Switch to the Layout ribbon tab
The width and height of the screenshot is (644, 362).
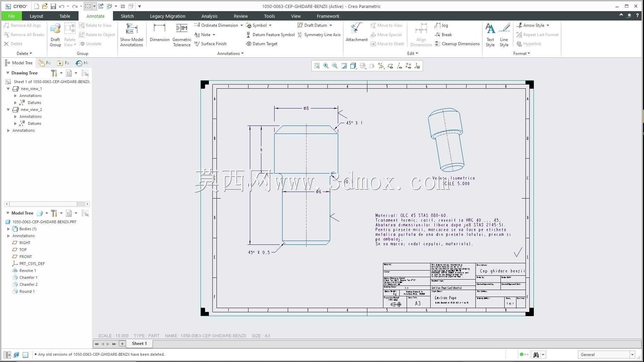36,16
